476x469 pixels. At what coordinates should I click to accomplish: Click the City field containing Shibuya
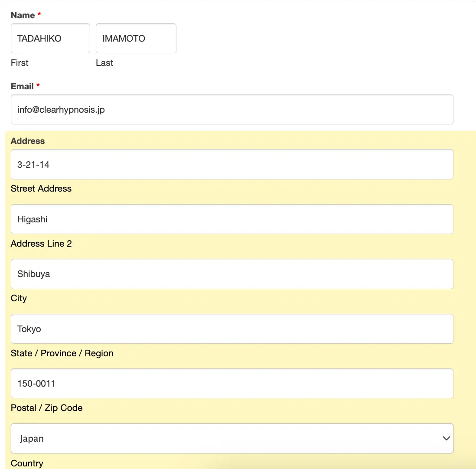(232, 274)
